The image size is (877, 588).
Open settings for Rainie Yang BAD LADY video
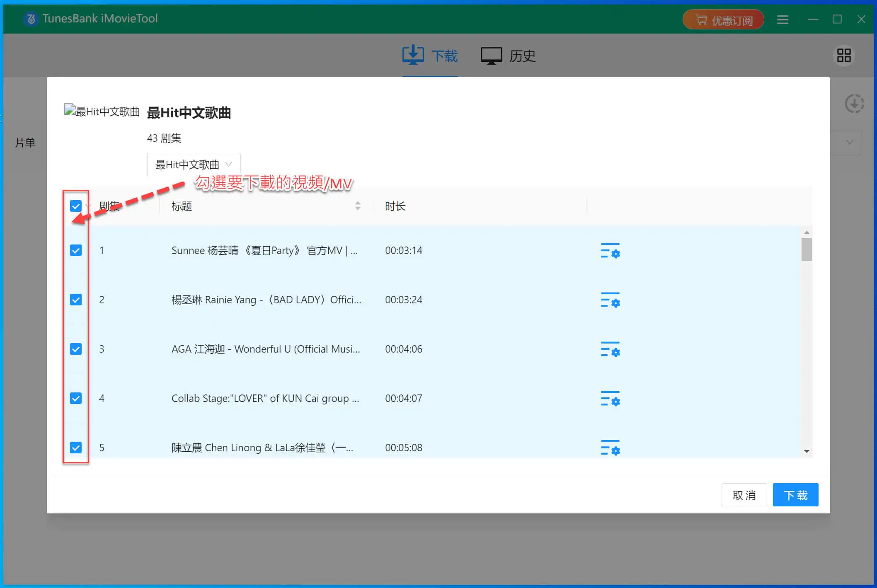point(610,300)
